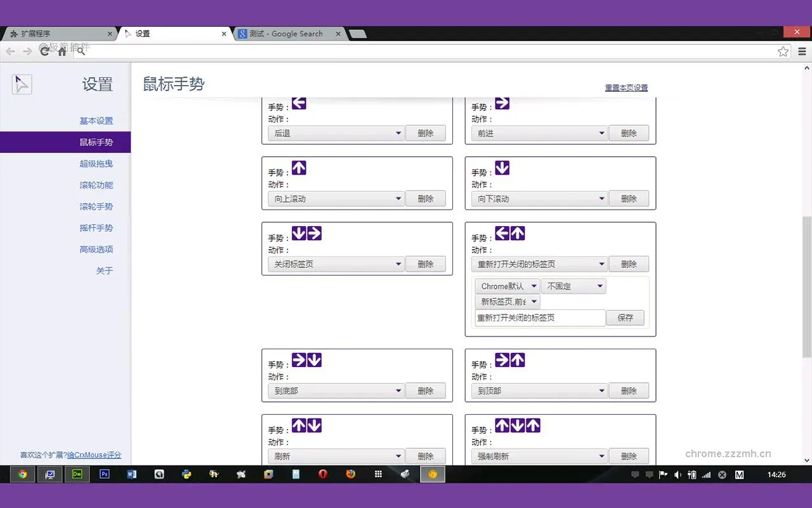
Task: Open Microsoft Word from the taskbar
Action: [131, 474]
